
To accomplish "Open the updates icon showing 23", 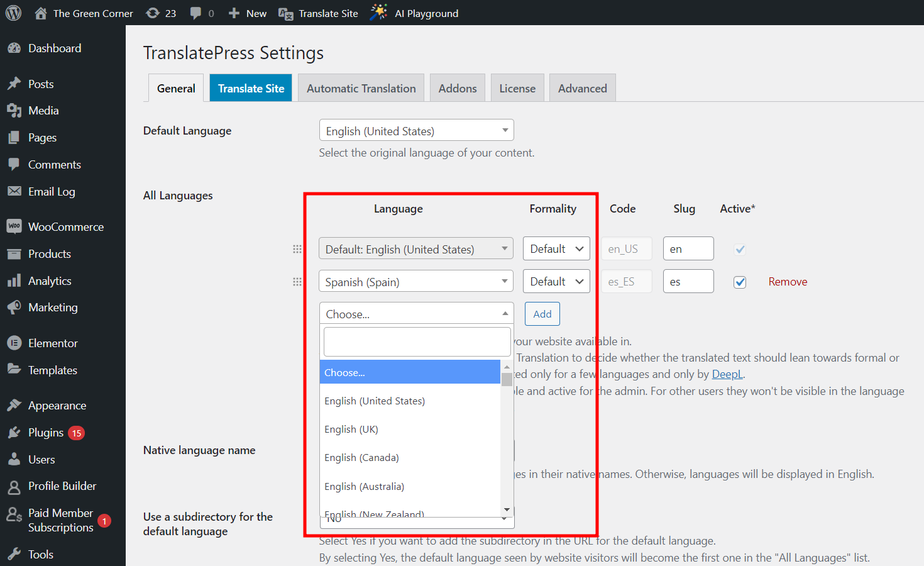I will tap(160, 13).
